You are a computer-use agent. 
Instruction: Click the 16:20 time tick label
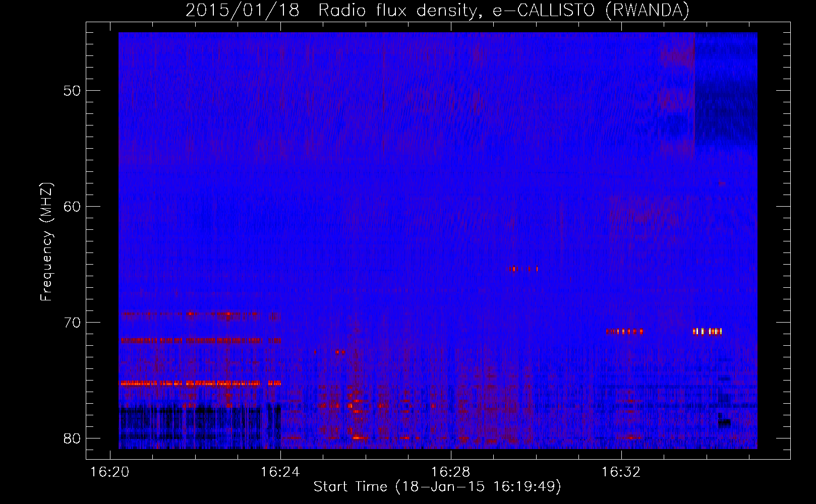109,472
